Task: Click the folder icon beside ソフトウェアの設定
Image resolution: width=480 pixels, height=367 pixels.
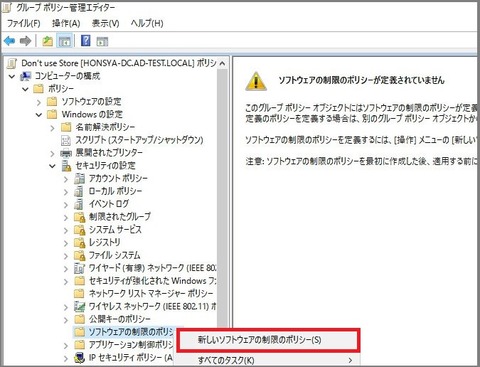Action: [x=52, y=101]
